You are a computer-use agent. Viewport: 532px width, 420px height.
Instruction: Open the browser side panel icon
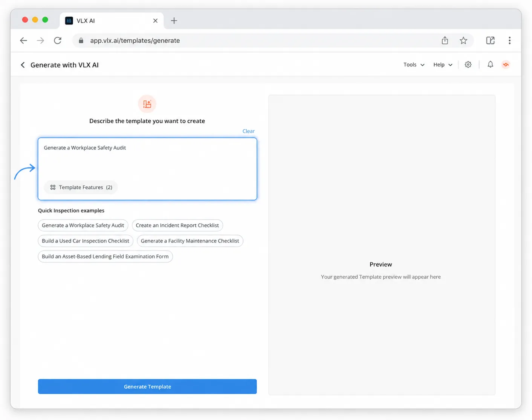point(490,40)
